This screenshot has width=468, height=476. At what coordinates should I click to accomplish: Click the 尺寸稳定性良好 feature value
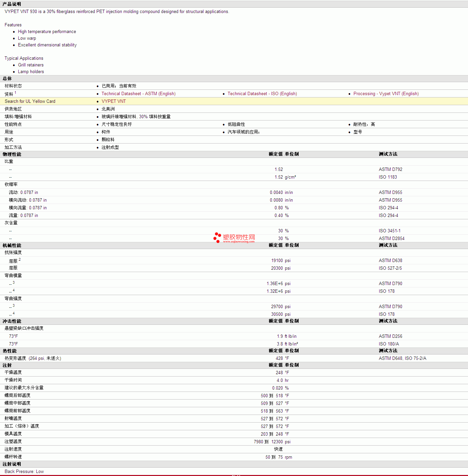pos(117,125)
